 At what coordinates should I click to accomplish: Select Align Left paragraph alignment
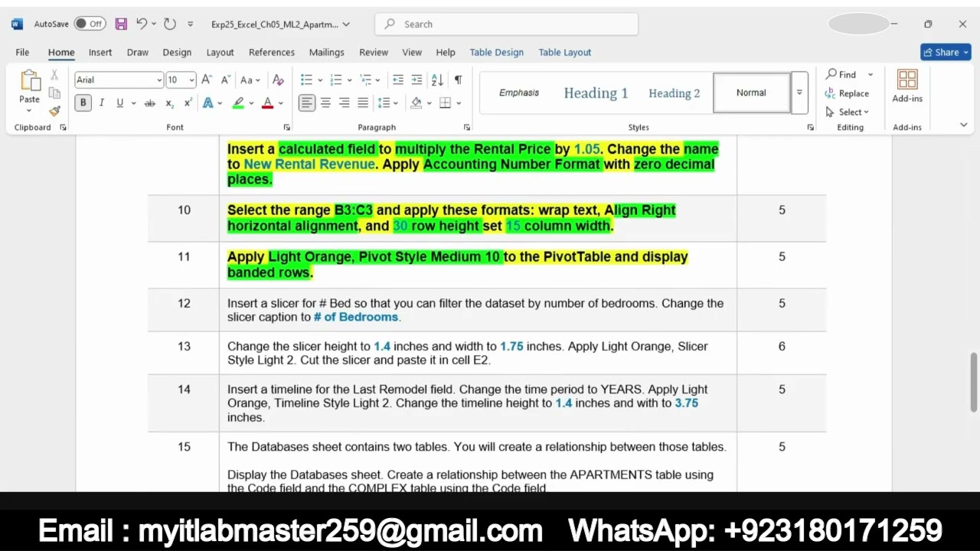point(306,103)
